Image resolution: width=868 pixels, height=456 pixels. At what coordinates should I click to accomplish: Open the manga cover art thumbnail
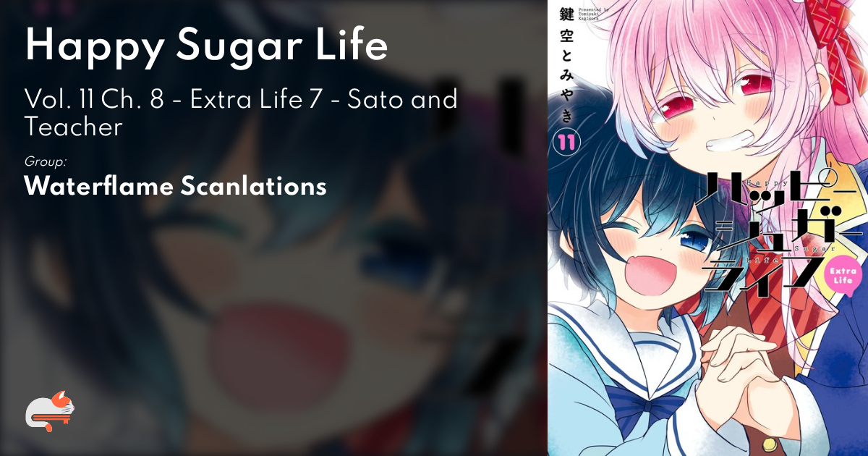(x=707, y=228)
